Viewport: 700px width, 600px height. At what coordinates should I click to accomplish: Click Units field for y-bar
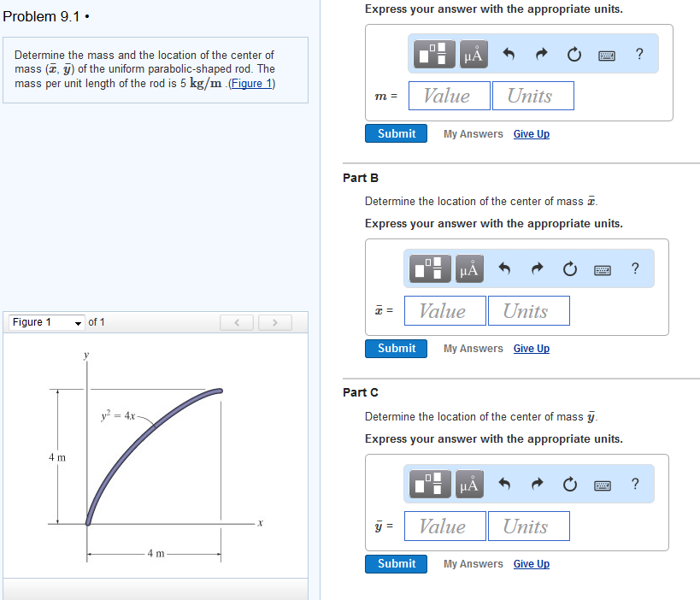pos(529,526)
